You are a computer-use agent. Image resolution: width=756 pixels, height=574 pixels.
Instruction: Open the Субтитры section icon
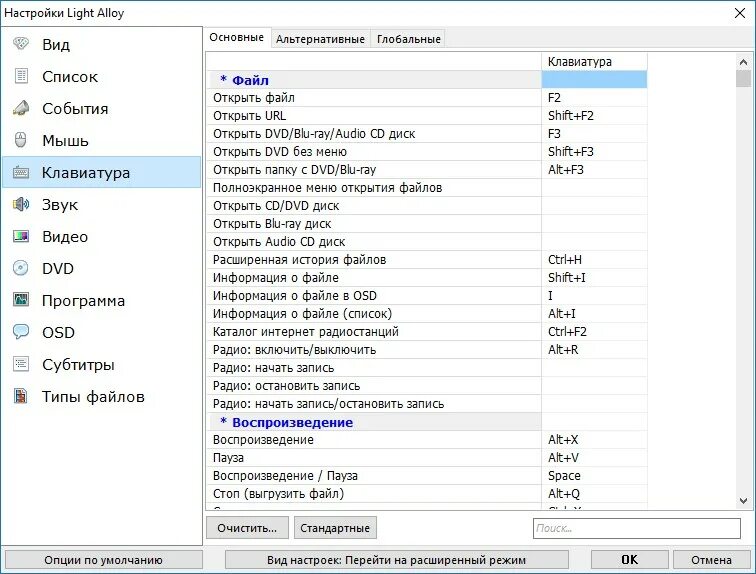(x=21, y=364)
